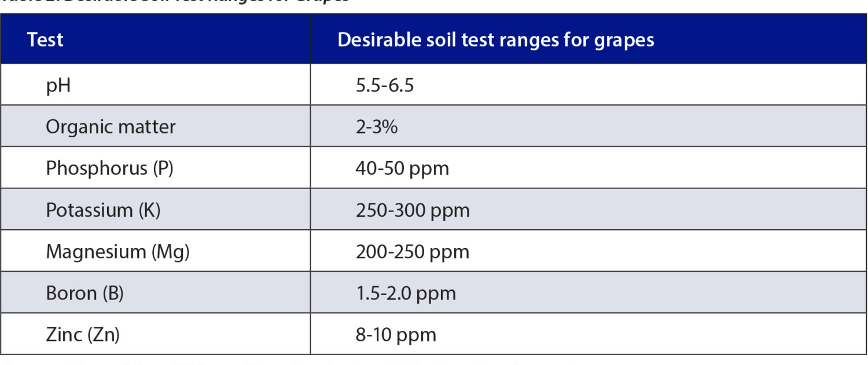Click the "Desirable soil test ranges for grapes" header
The height and width of the screenshot is (365, 868).
click(x=495, y=40)
